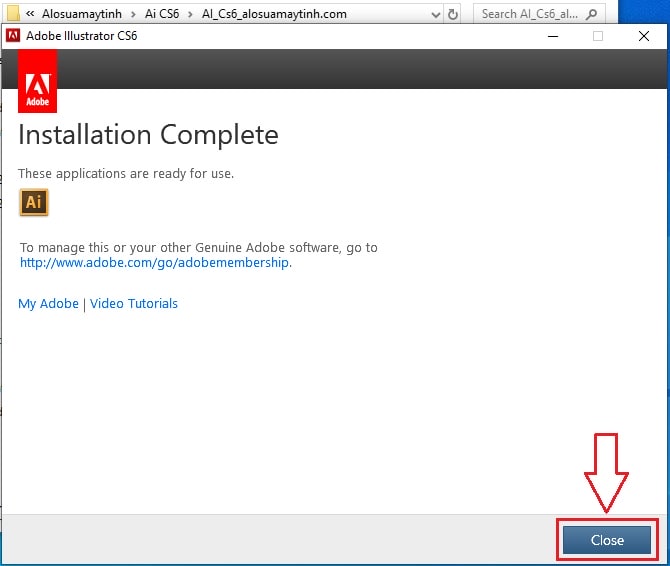670x566 pixels.
Task: Click the red Adobe logo icon
Action: pos(37,82)
